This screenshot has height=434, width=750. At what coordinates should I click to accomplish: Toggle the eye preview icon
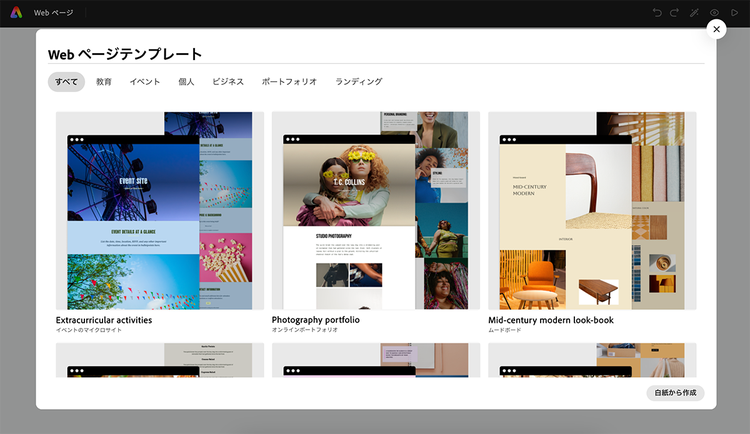715,13
